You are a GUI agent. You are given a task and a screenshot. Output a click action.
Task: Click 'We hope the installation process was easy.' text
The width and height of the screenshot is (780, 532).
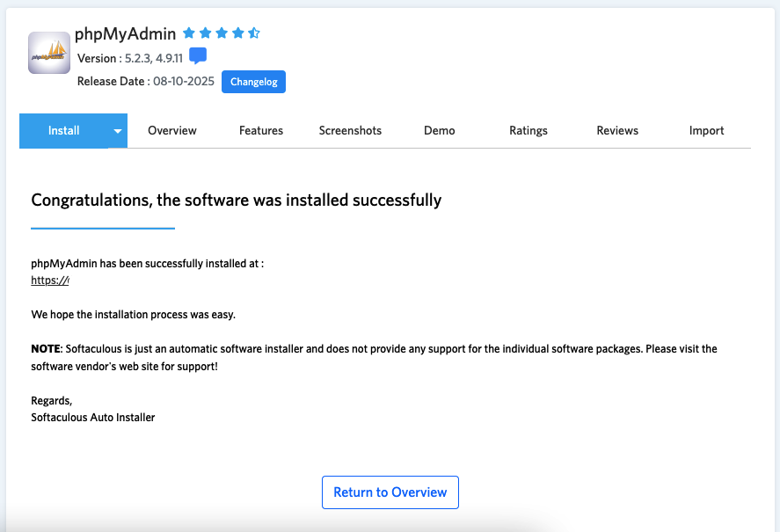coord(134,315)
